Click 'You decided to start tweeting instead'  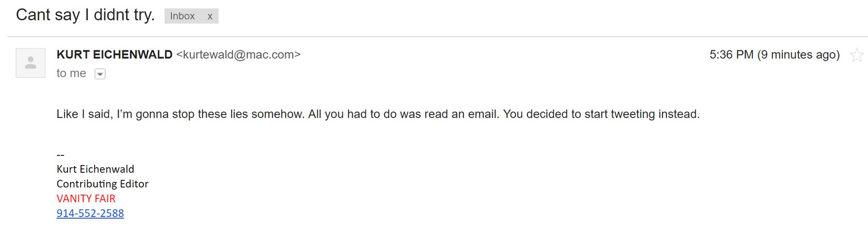tap(602, 114)
